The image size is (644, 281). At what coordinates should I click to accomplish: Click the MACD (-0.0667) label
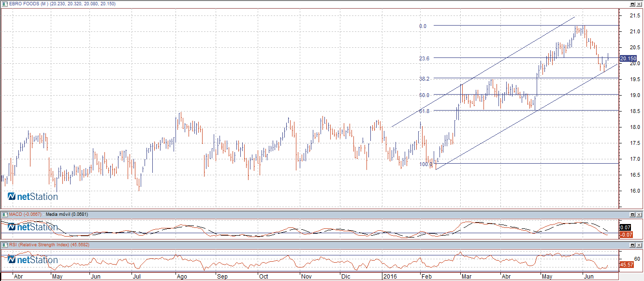[x=26, y=214]
